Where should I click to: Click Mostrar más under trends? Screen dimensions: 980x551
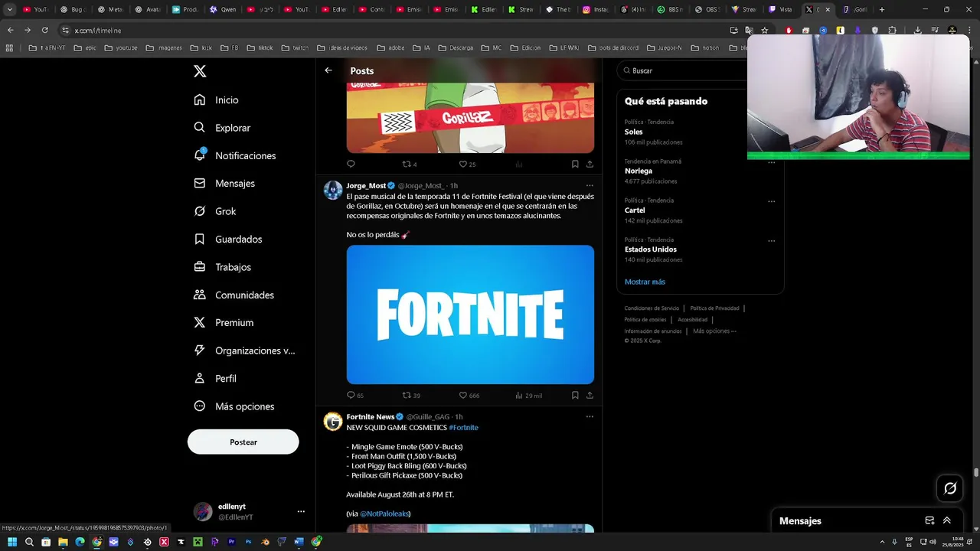click(645, 282)
